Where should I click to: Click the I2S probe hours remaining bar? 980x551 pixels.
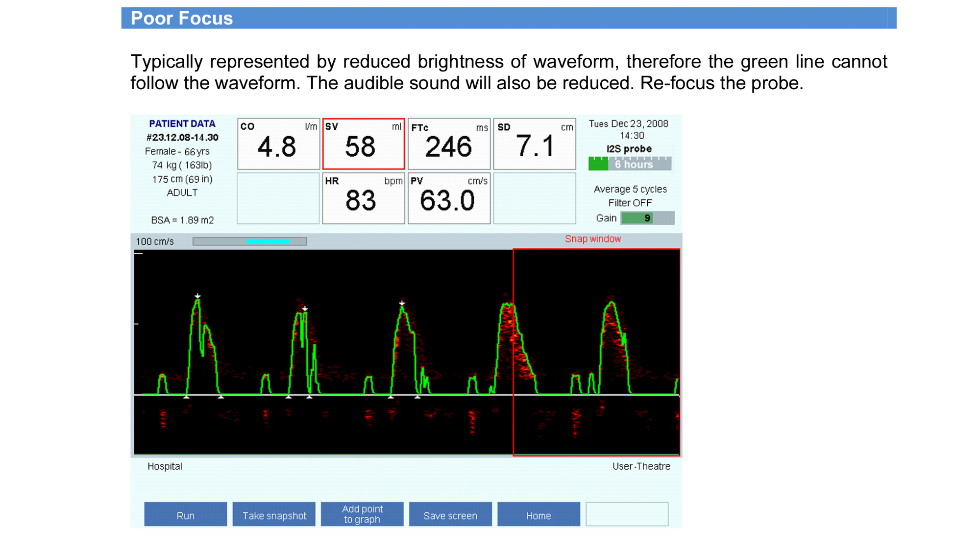click(x=630, y=164)
